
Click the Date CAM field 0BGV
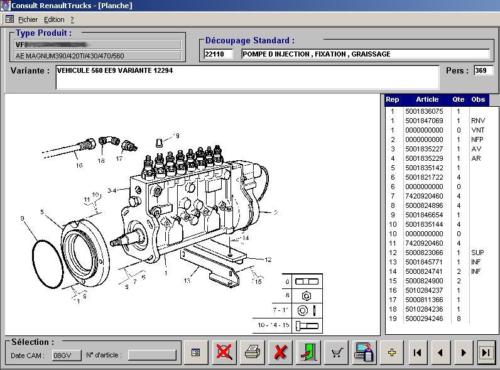click(67, 355)
